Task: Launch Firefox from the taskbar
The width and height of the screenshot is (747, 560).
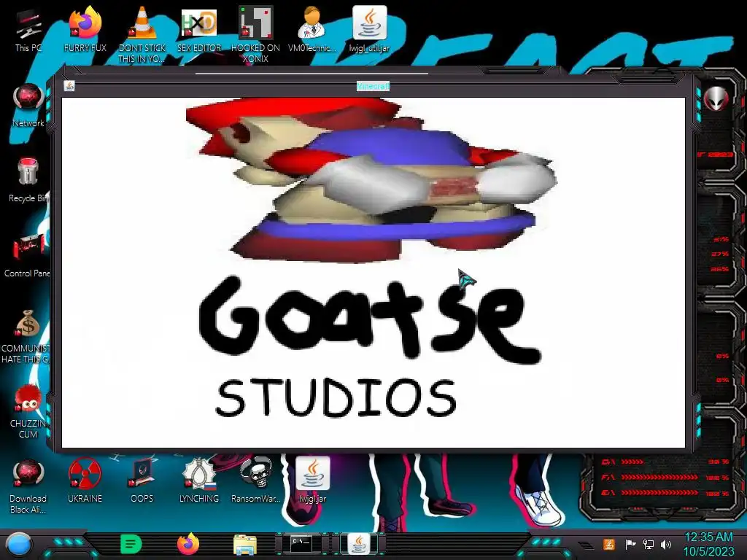Action: (187, 544)
